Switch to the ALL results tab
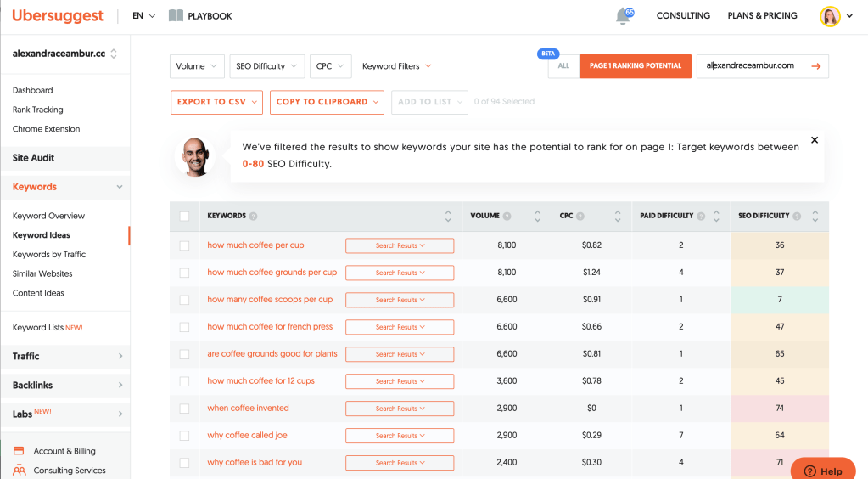 click(563, 66)
